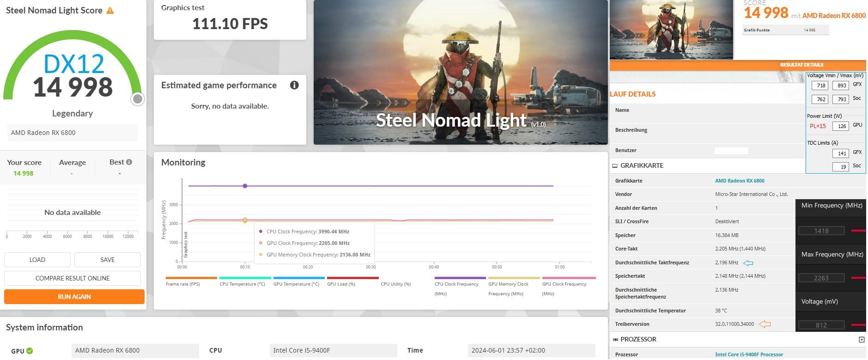The height and width of the screenshot is (360, 868).
Task: Click the red PL+15 label
Action: tap(818, 126)
